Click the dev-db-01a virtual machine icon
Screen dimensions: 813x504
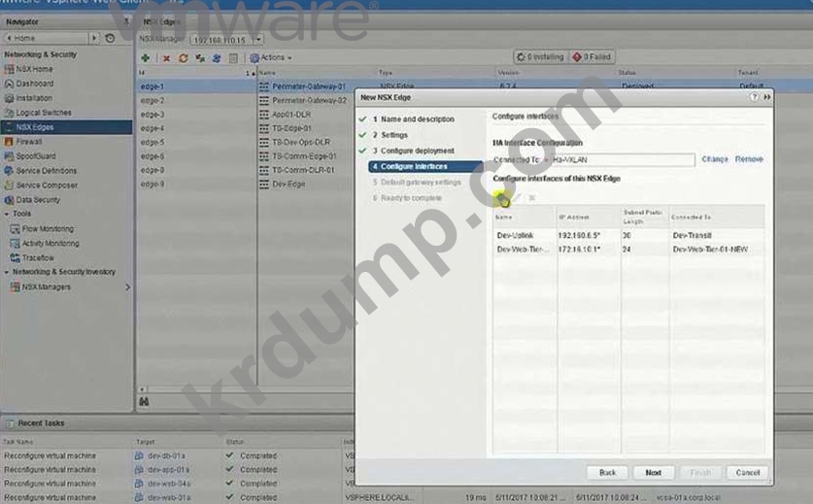139,455
